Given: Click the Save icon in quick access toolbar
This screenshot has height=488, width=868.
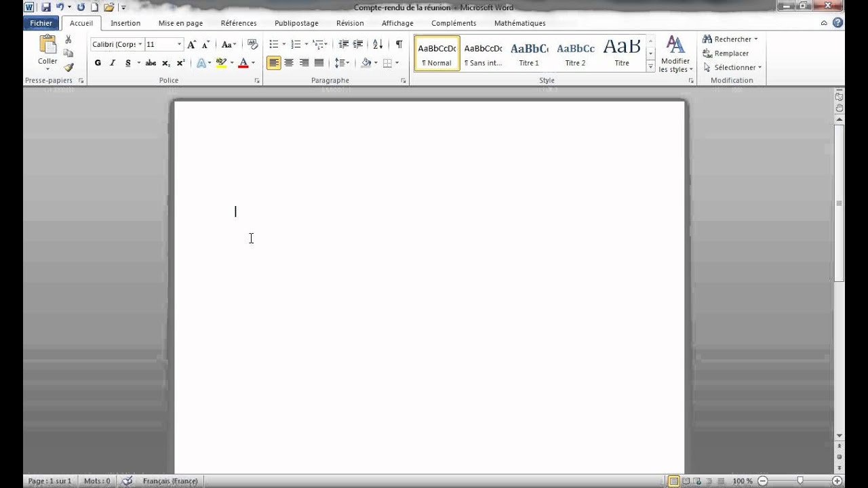Looking at the screenshot, I should pos(46,7).
